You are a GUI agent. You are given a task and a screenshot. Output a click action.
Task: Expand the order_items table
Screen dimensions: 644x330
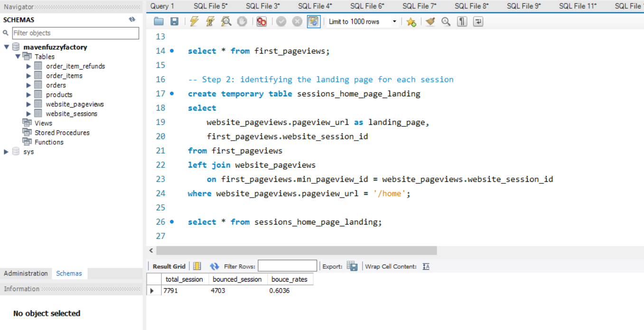pyautogui.click(x=29, y=75)
